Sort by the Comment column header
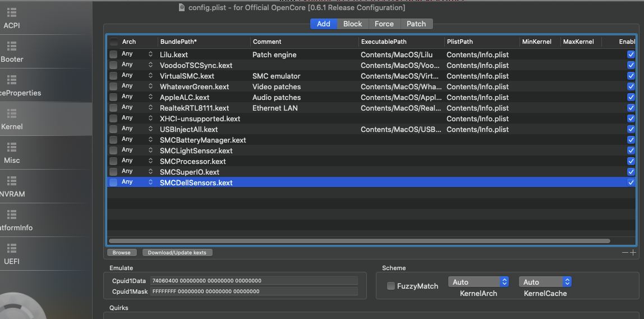The image size is (644, 319). (304, 42)
